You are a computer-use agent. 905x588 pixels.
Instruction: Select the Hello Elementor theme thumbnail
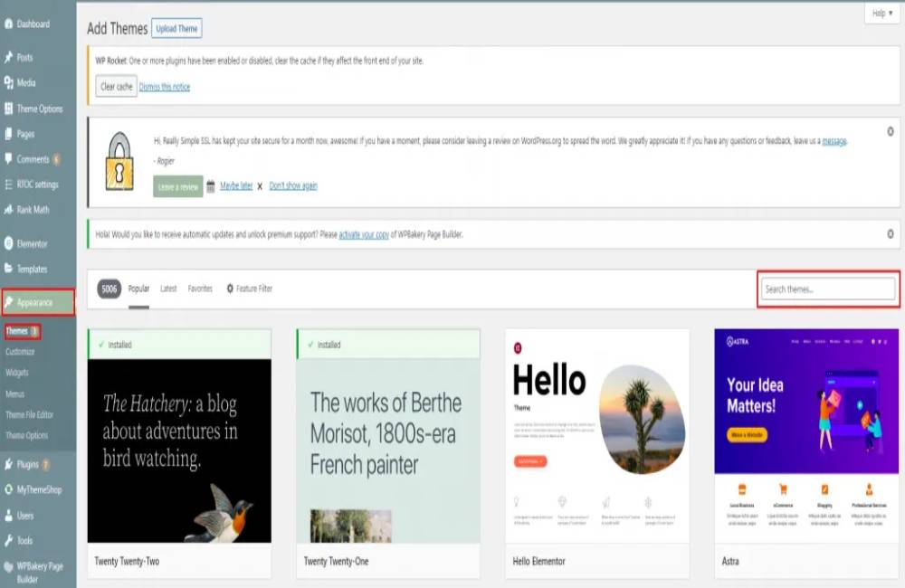[596, 436]
